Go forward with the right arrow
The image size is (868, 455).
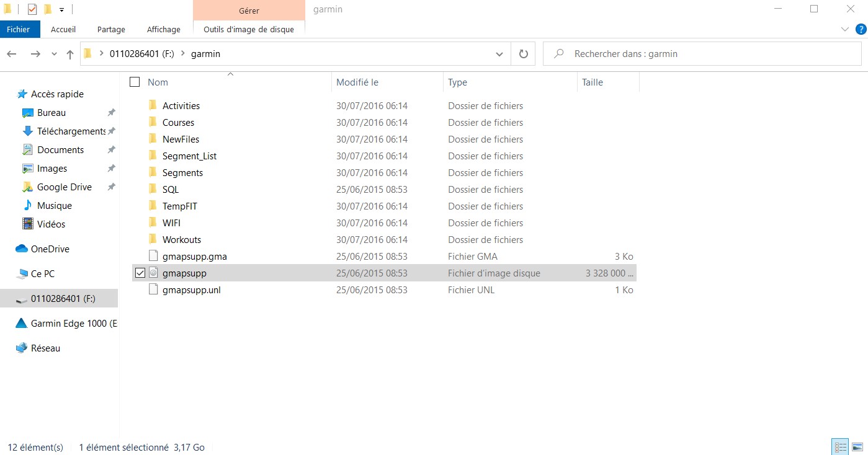(x=35, y=54)
